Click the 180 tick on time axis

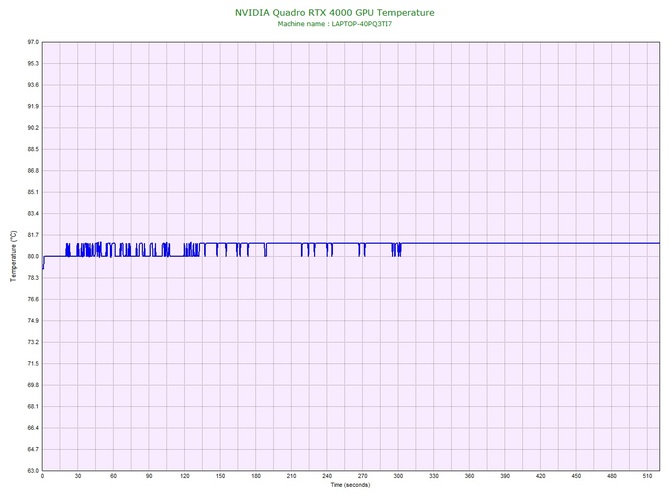click(x=256, y=476)
